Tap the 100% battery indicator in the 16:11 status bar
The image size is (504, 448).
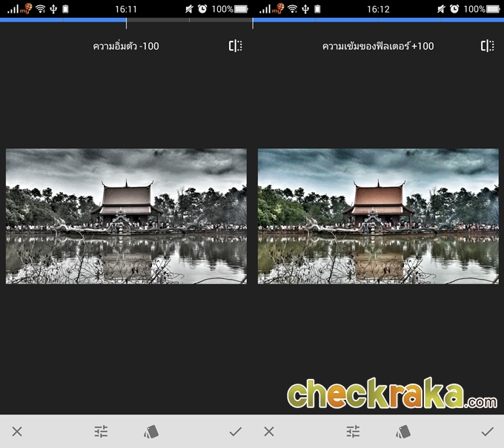[x=231, y=9]
